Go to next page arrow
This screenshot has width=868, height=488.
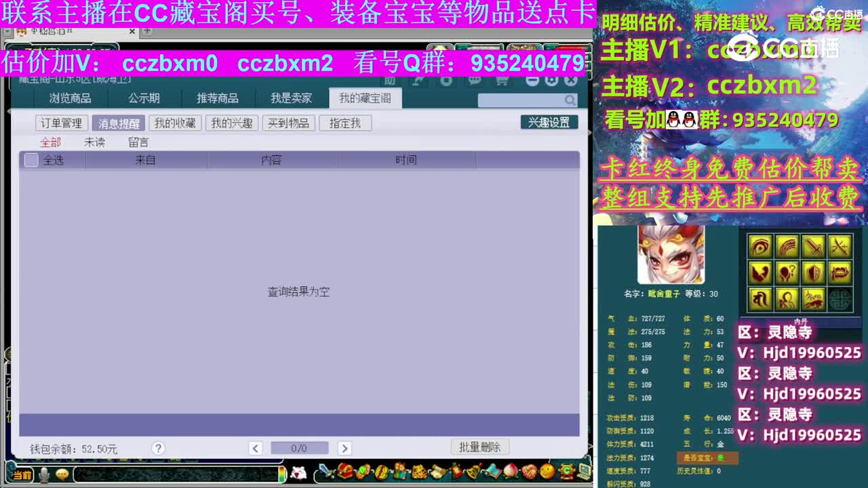pyautogui.click(x=344, y=448)
